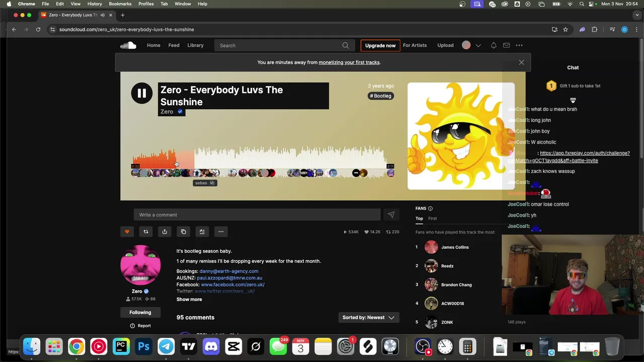Send the comment with the arrow icon

pos(391,215)
